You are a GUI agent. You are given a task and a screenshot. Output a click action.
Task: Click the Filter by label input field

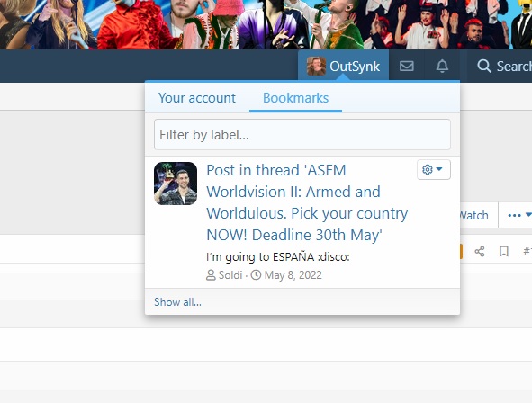pos(302,135)
